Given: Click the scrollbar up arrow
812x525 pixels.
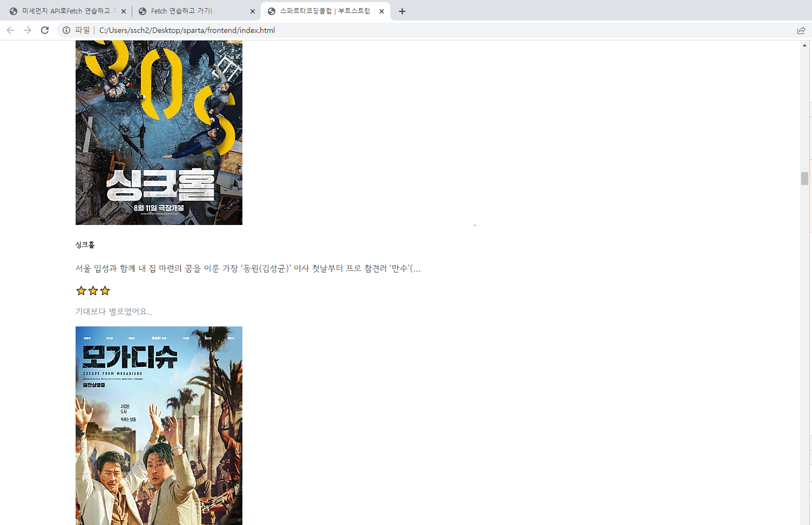Looking at the screenshot, I should point(804,45).
